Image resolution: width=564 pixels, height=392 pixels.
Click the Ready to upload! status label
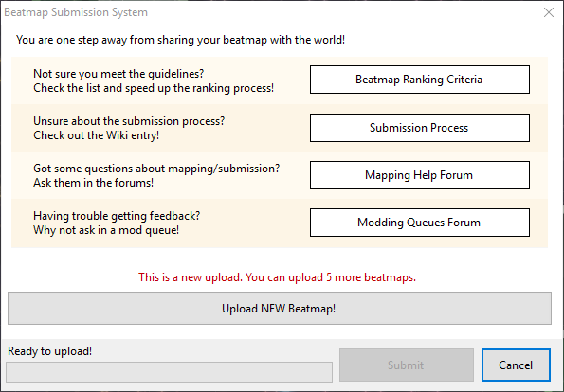(49, 351)
